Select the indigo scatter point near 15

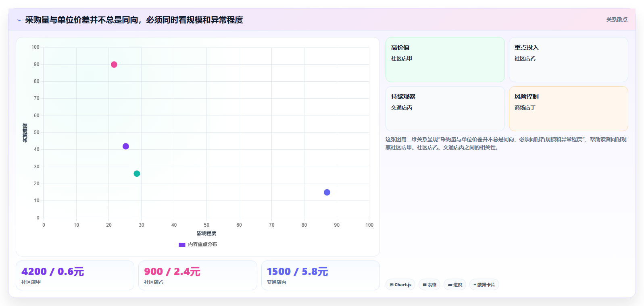pos(327,192)
